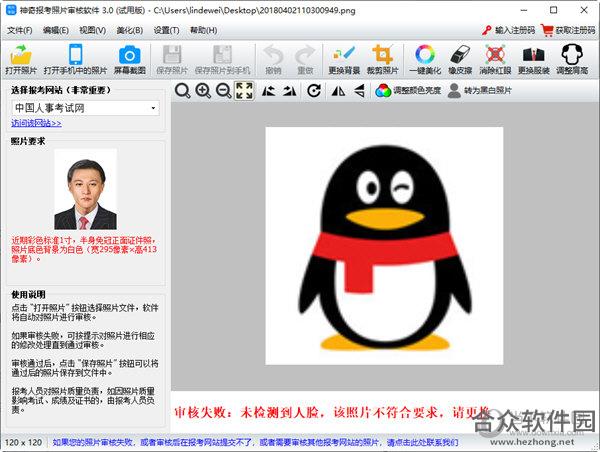Click the 使用说明 heading
This screenshot has height=452, width=600.
point(28,294)
